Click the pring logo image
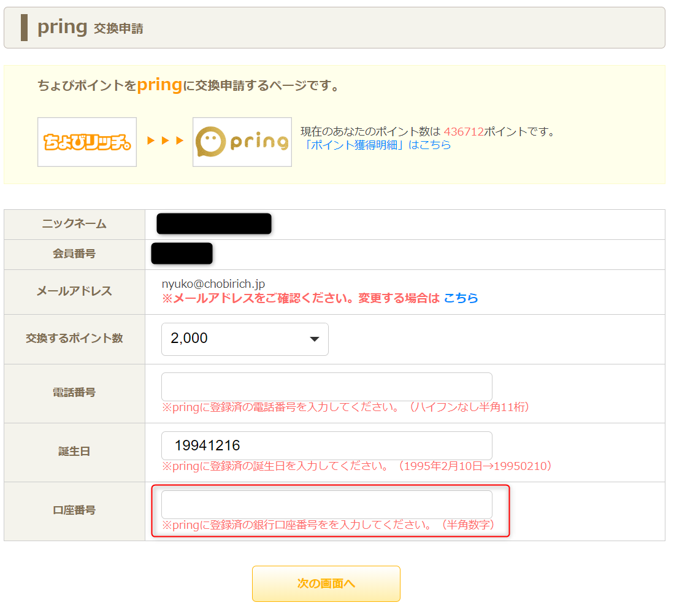This screenshot has height=616, width=682. pyautogui.click(x=242, y=142)
